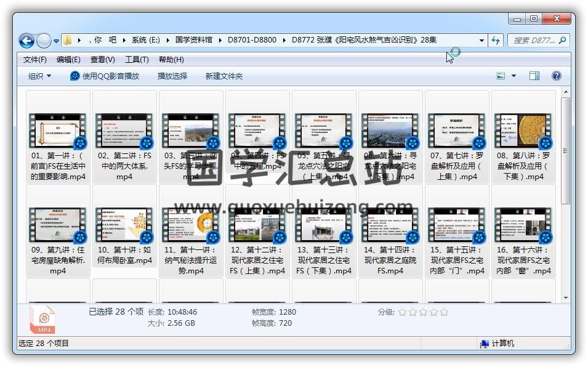588x367 pixels.
Task: Click the Forward navigation arrow
Action: tap(44, 41)
